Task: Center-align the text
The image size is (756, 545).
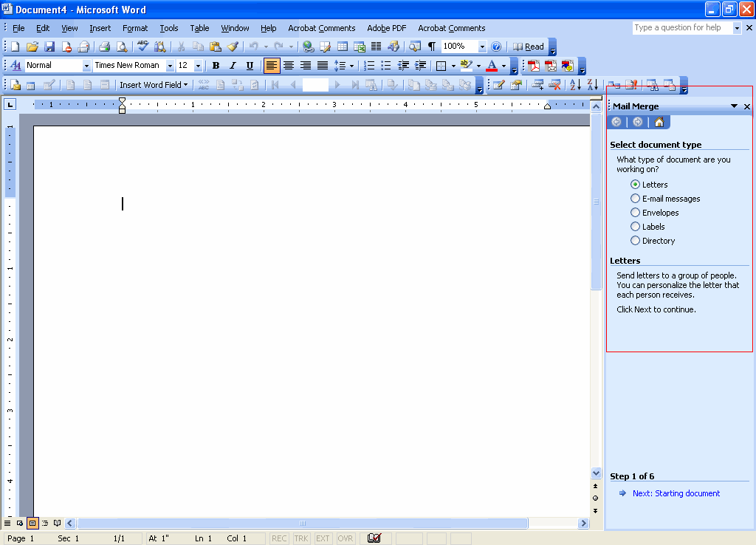Action: (x=289, y=65)
